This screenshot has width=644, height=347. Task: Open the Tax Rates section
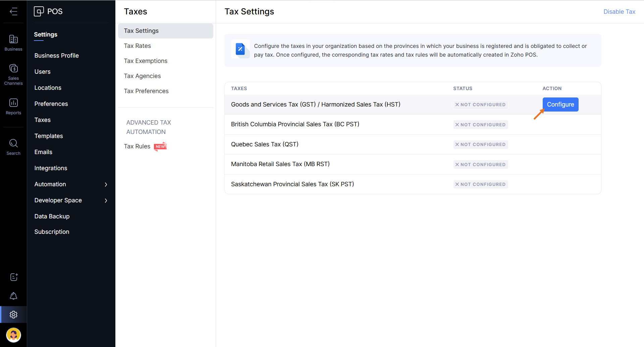pos(137,46)
